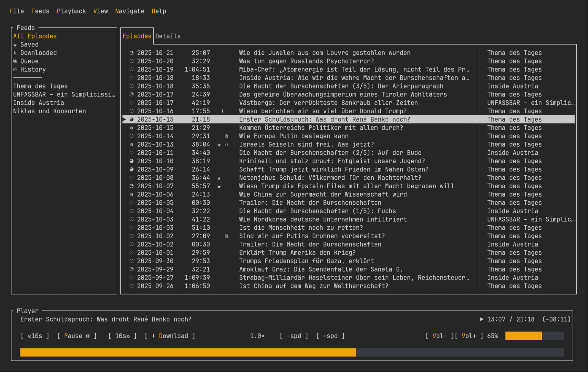Click the progress circle on 'Wie die Juwelen aus dem Louvre gestohlen wurden'
The image size is (588, 372).
(x=132, y=53)
